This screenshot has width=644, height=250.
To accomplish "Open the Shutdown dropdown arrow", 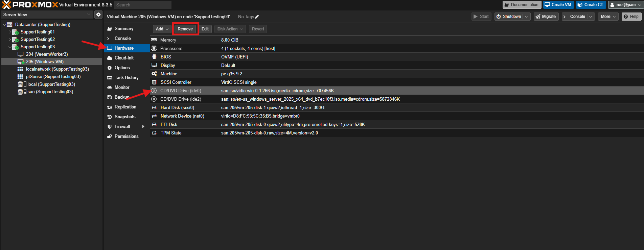I will pos(526,17).
